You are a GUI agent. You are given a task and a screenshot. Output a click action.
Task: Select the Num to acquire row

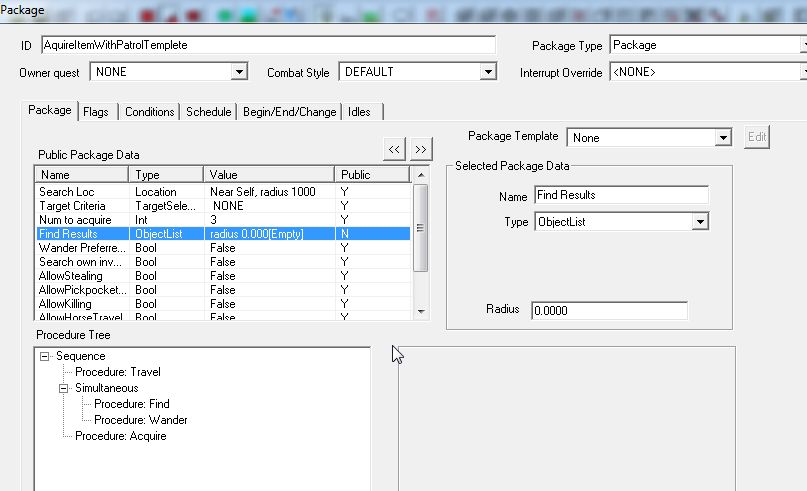222,220
